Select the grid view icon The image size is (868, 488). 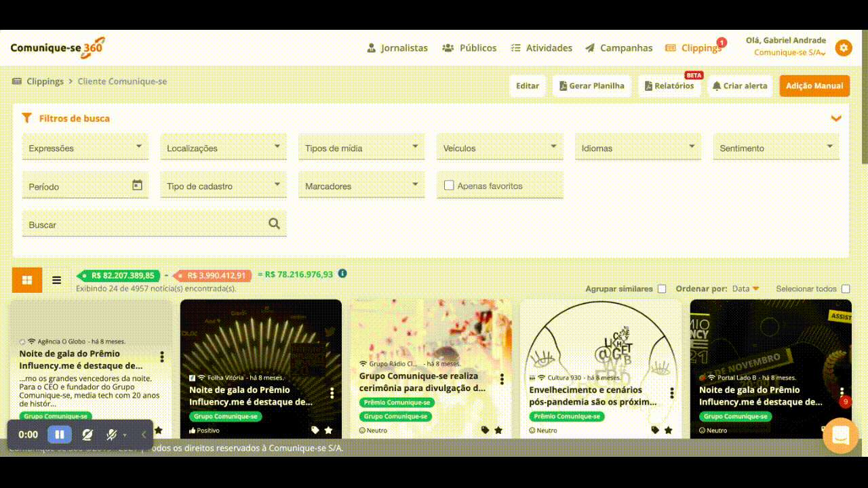point(27,280)
